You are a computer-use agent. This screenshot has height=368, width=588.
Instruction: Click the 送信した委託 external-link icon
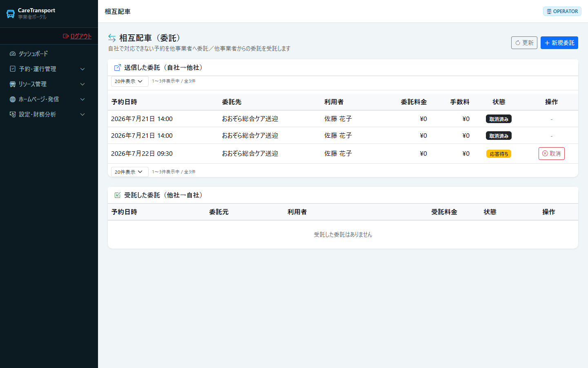click(x=118, y=67)
